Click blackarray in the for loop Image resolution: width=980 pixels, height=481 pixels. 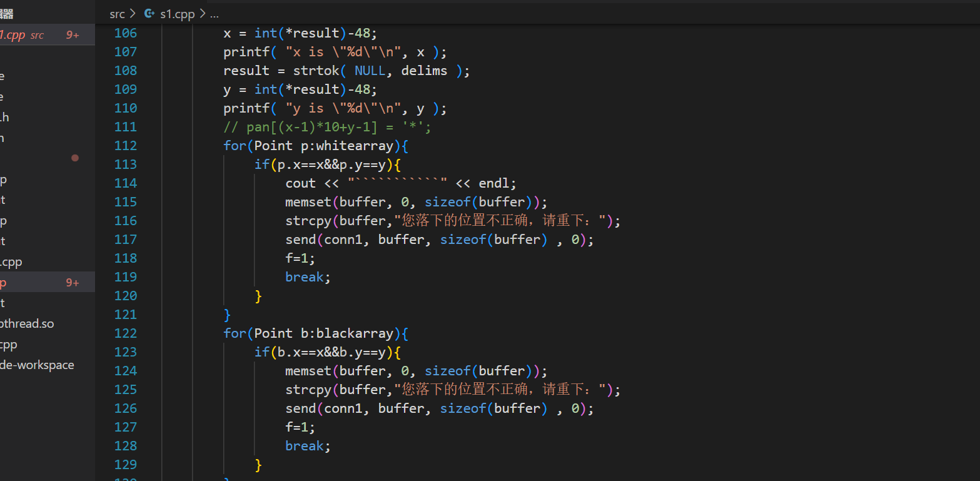(x=355, y=333)
